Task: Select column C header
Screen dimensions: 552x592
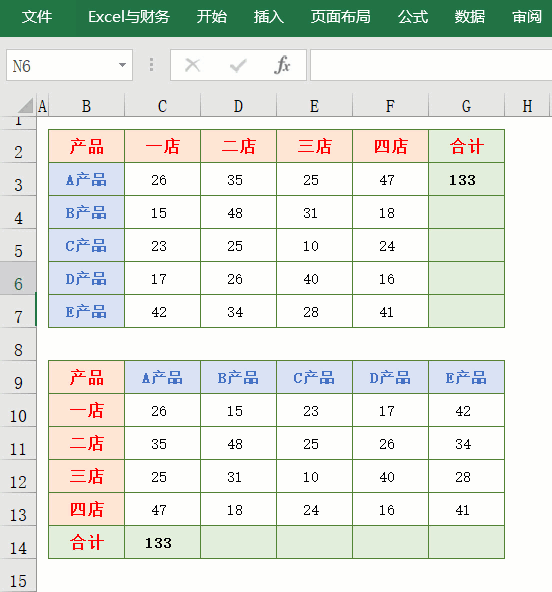Action: (x=162, y=106)
